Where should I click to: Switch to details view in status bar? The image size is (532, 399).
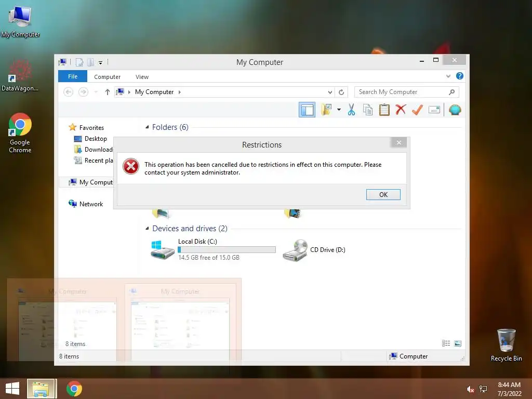pyautogui.click(x=446, y=343)
